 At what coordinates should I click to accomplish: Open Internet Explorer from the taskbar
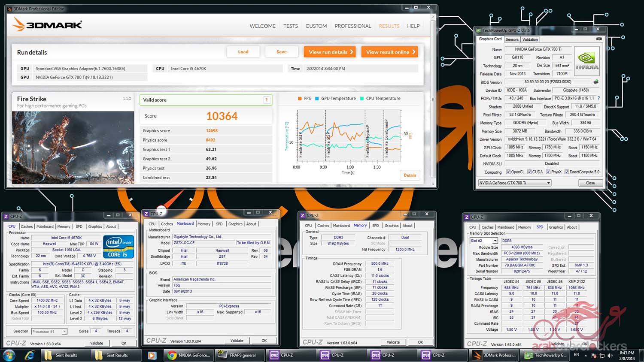pyautogui.click(x=30, y=355)
